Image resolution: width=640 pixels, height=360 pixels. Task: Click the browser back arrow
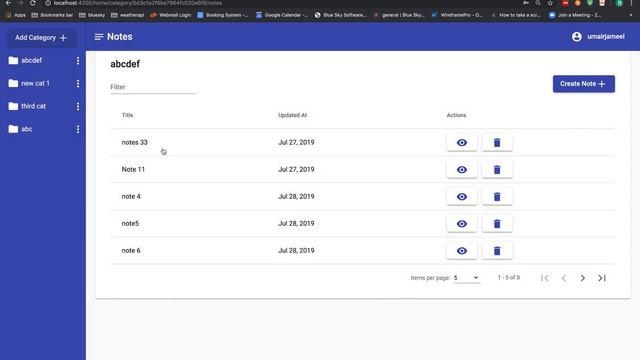tap(8, 3)
